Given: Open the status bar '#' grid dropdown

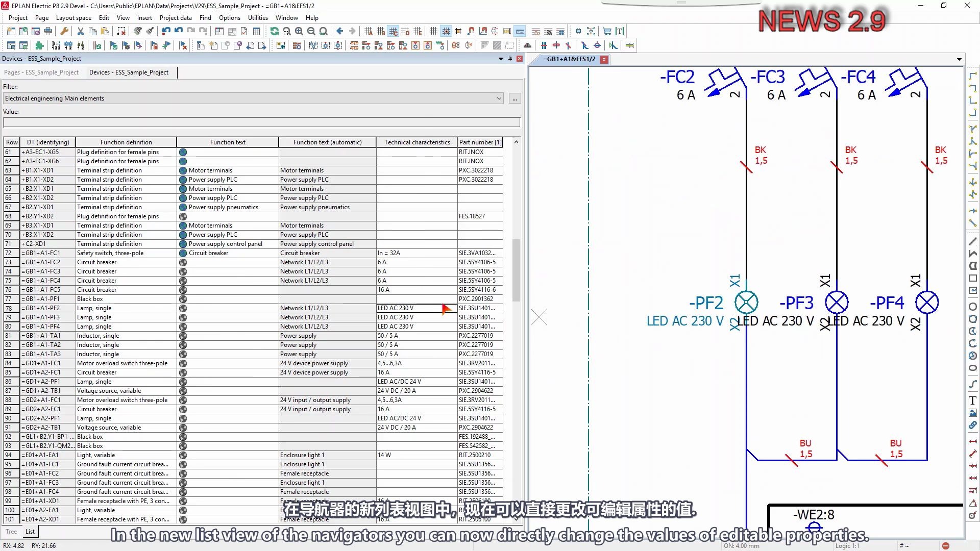Looking at the screenshot, I should coord(904,546).
